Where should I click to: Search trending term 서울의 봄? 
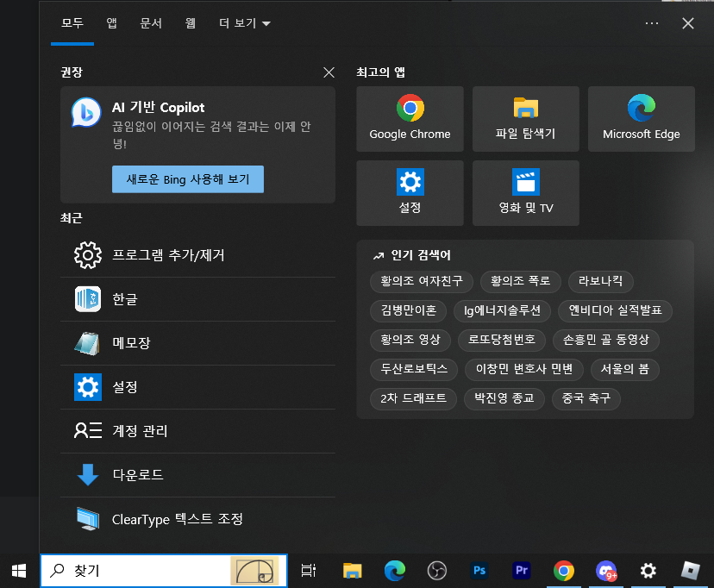pos(624,369)
